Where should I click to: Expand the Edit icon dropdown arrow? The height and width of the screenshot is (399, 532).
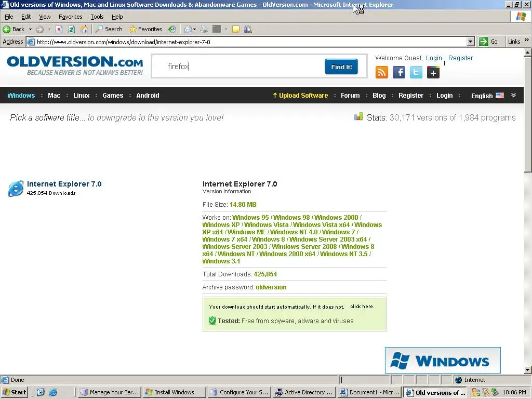[226, 29]
